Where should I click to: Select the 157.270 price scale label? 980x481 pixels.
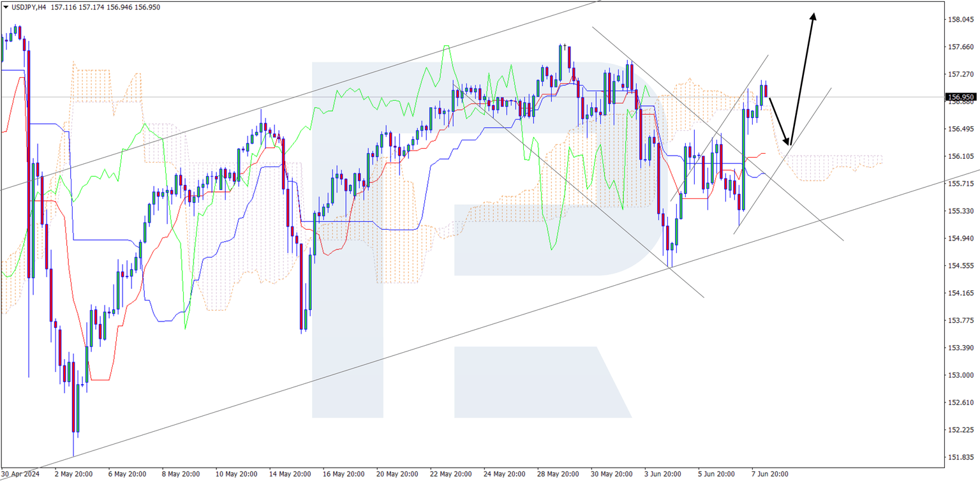coord(961,75)
